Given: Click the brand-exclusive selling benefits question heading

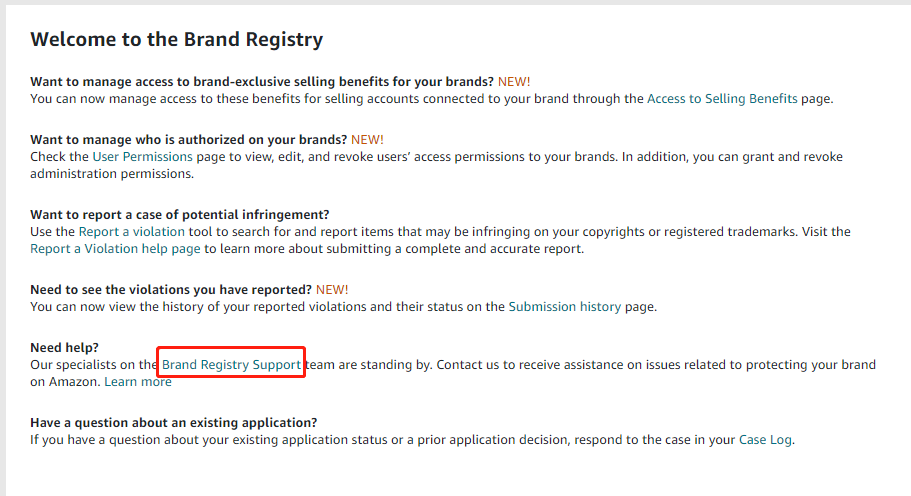Looking at the screenshot, I should (262, 82).
